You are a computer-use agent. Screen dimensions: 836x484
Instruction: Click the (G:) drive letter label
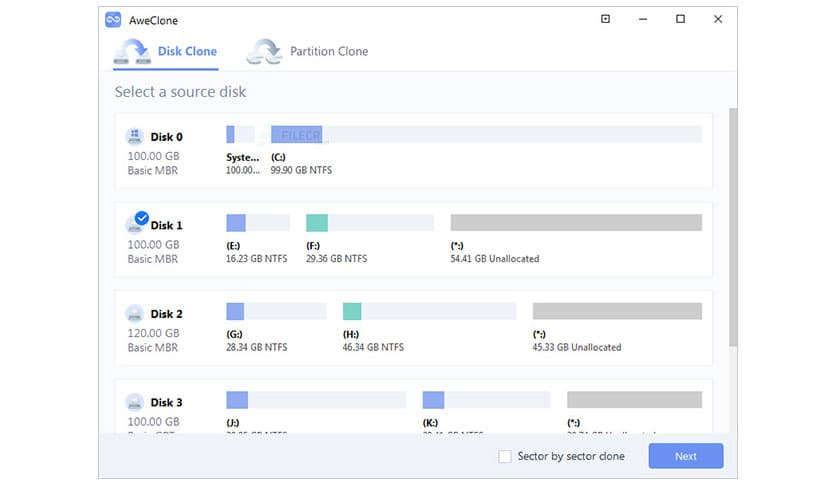click(234, 334)
